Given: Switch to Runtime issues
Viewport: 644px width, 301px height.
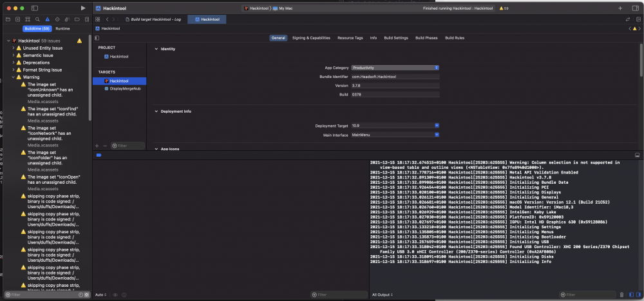Looking at the screenshot, I should (x=63, y=29).
